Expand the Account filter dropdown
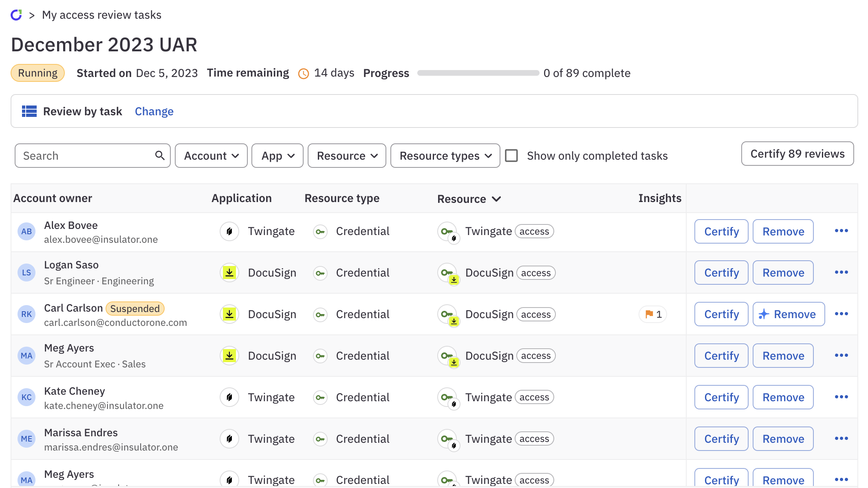 (x=210, y=156)
